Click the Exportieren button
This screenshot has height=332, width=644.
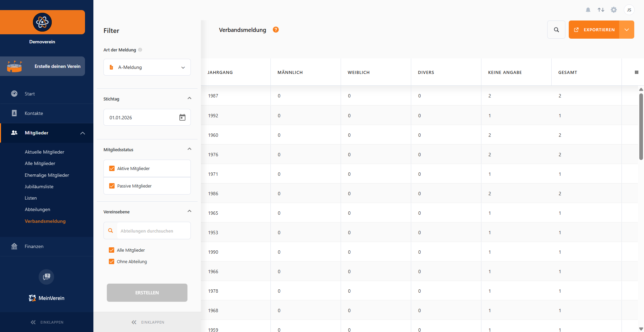pyautogui.click(x=594, y=30)
